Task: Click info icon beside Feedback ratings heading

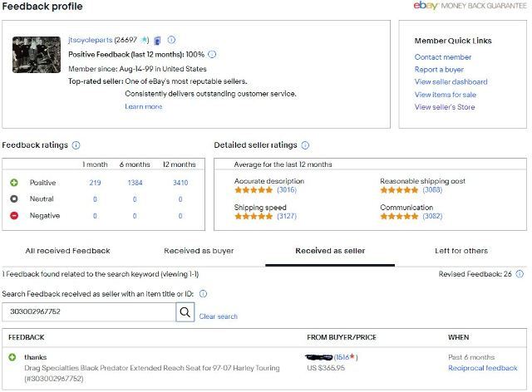Action: (x=76, y=145)
